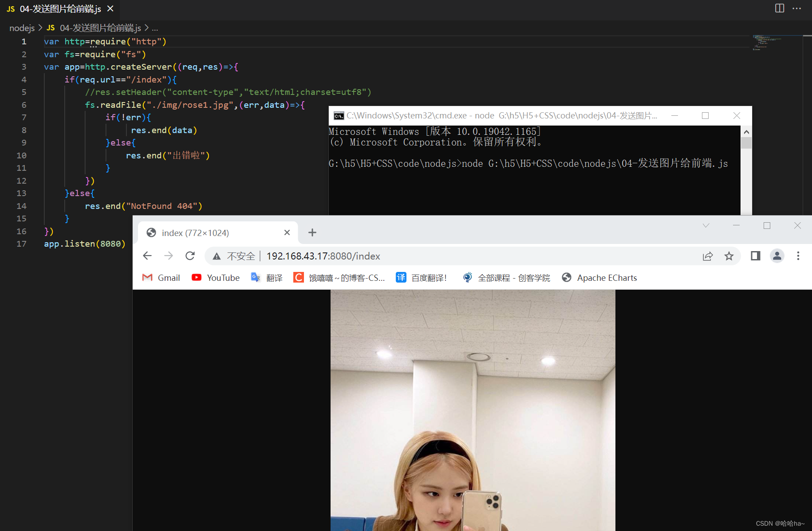Image resolution: width=812 pixels, height=531 pixels.
Task: Click the Google Translate bookmark icon
Action: (x=256, y=278)
